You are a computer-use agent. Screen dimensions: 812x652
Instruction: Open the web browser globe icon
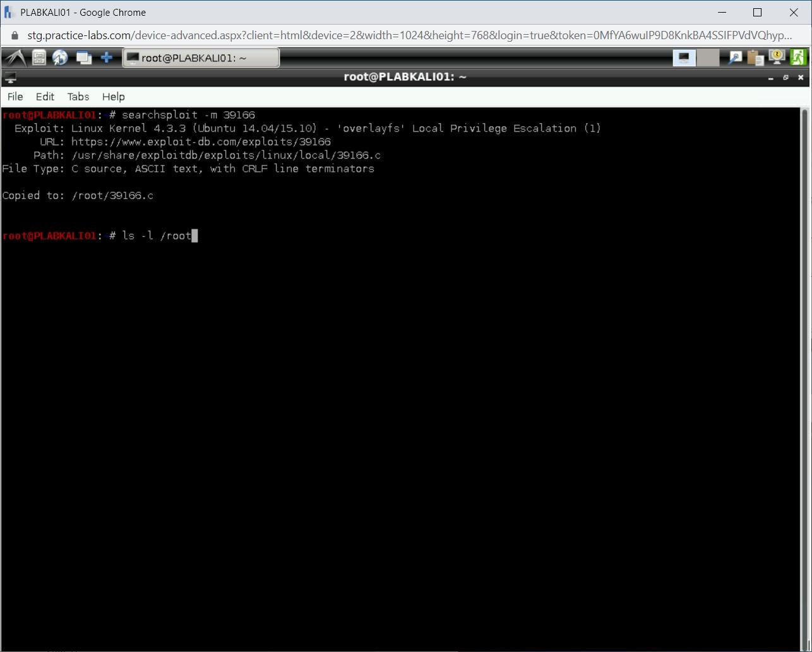pos(60,58)
